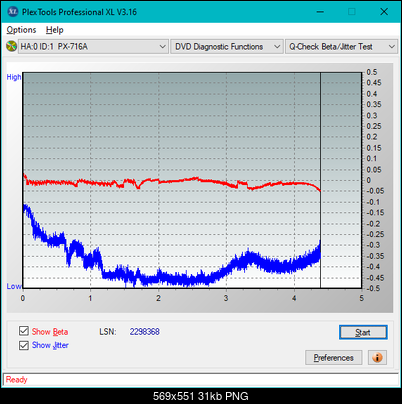Click the Low jitter axis label
Screen dimensions: 402x404
[x=14, y=286]
